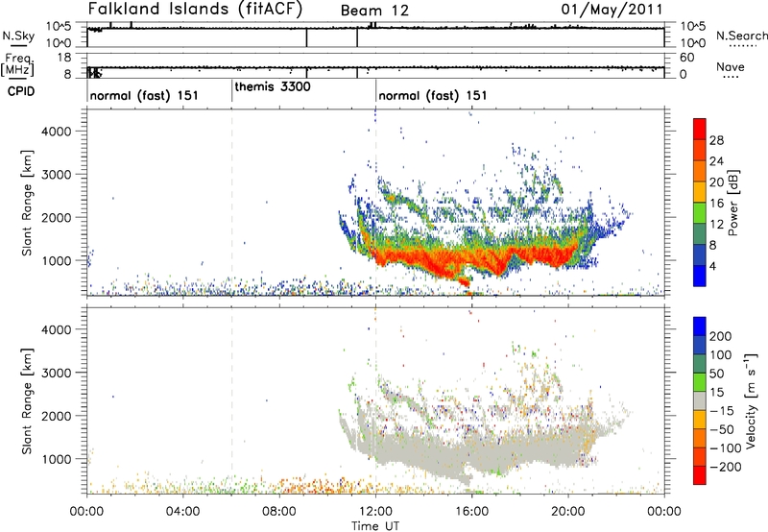Screen dimensions: 768x532
Task: Click the 'N.Search' legend label
Action: (x=741, y=36)
